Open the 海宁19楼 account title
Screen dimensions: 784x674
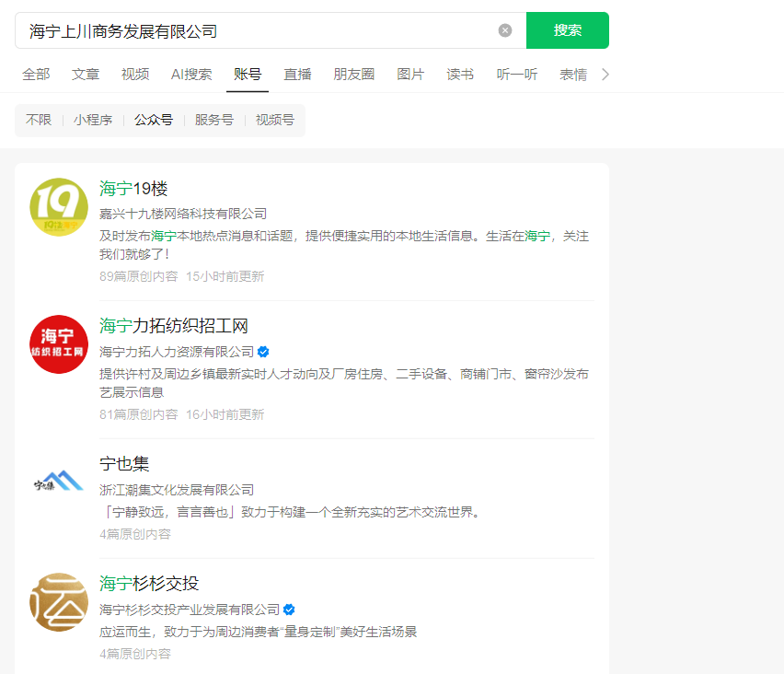pos(133,189)
